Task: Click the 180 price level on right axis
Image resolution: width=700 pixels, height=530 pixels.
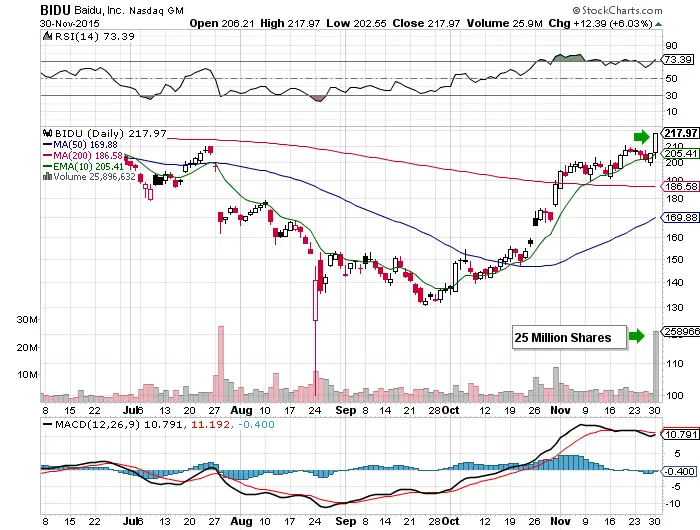Action: pyautogui.click(x=674, y=199)
